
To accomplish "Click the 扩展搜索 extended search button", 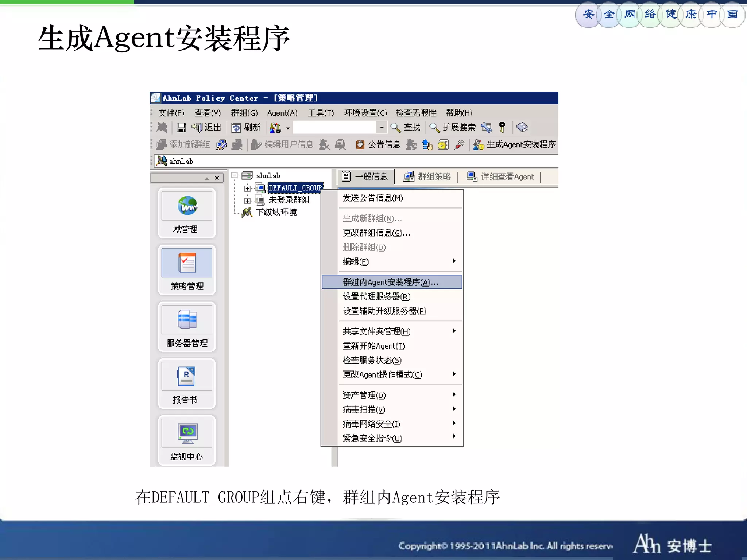I will click(453, 127).
